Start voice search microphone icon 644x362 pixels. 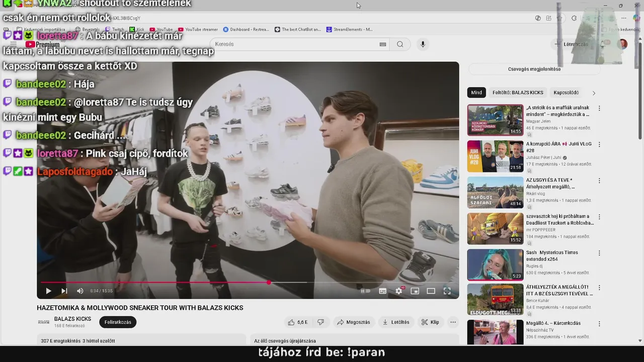423,44
